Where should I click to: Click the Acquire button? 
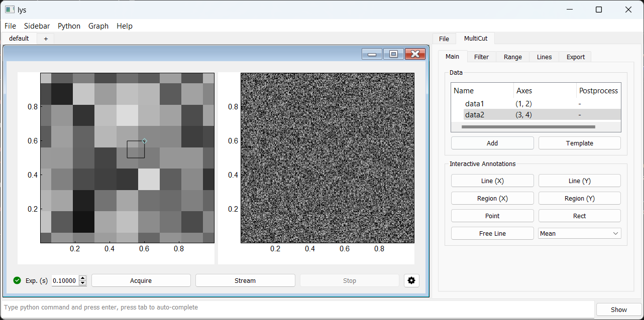pos(141,280)
